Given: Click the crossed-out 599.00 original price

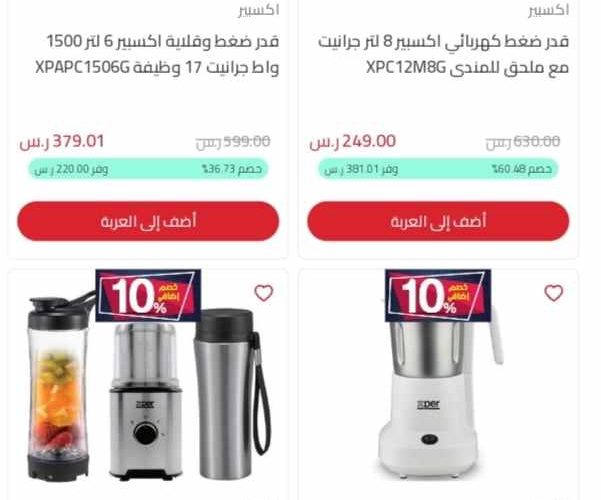Looking at the screenshot, I should point(233,142).
